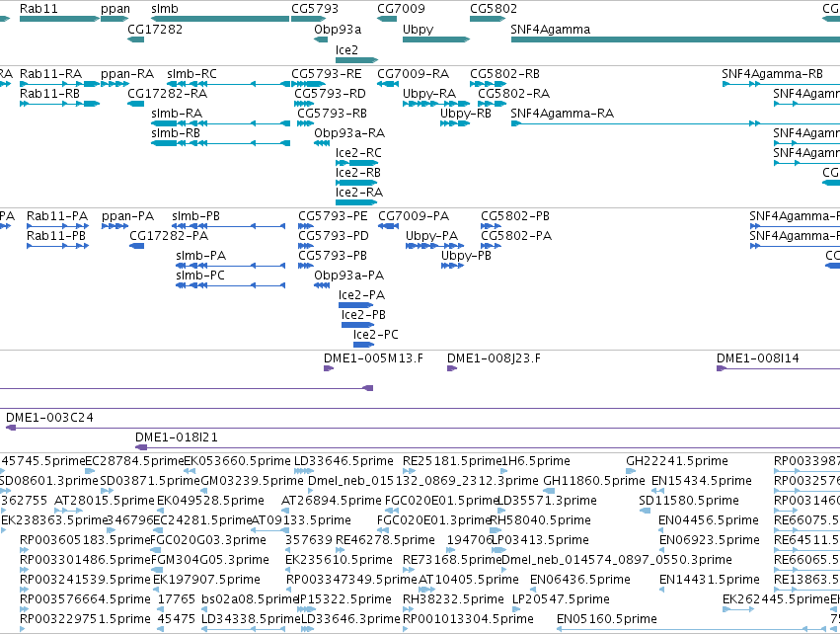Open the Ubpy-PB protein

coord(466,257)
